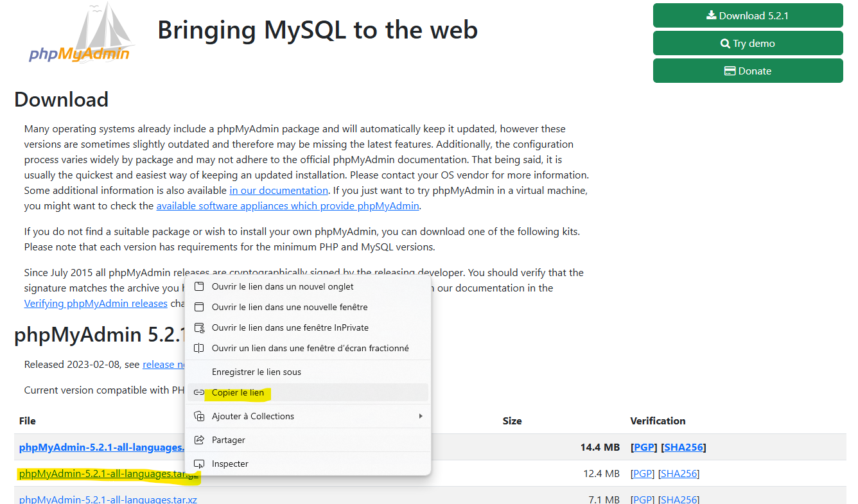Open the phpMyAdmin-5.2.1-all-languages.tar.xz link

(108, 499)
